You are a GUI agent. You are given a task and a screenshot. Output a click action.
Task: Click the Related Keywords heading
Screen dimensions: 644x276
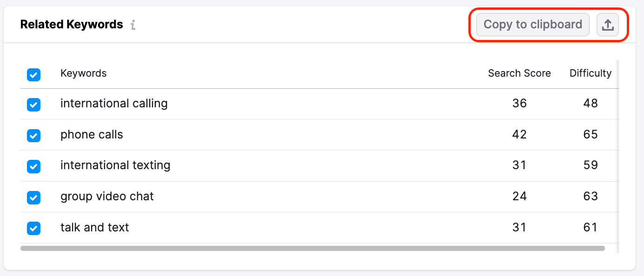[x=71, y=24]
